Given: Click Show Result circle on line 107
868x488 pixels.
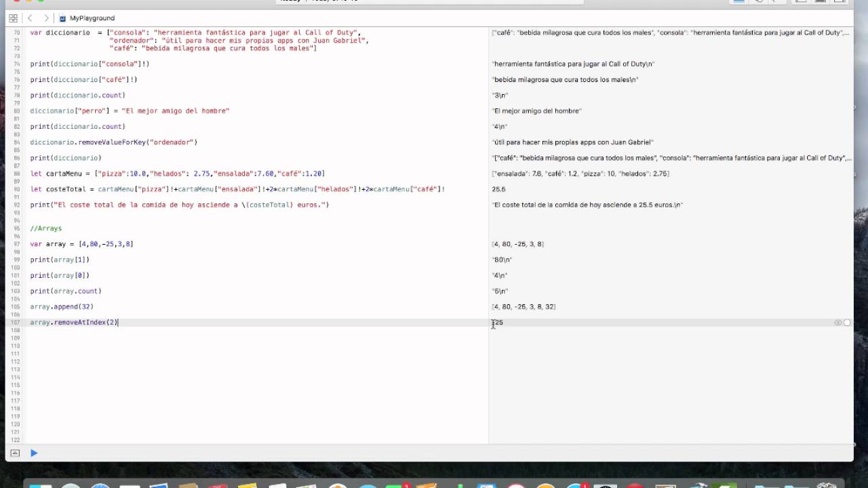Looking at the screenshot, I should pos(847,323).
